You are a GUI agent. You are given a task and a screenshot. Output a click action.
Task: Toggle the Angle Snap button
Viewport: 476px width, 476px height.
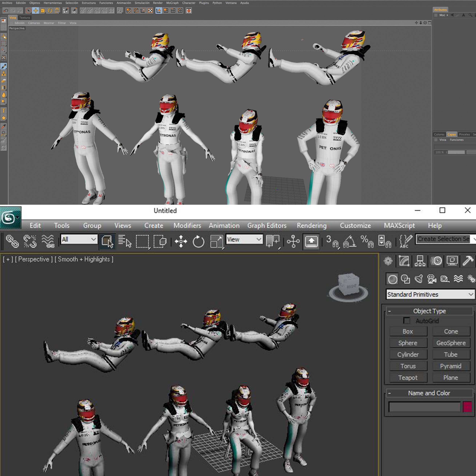coord(349,241)
